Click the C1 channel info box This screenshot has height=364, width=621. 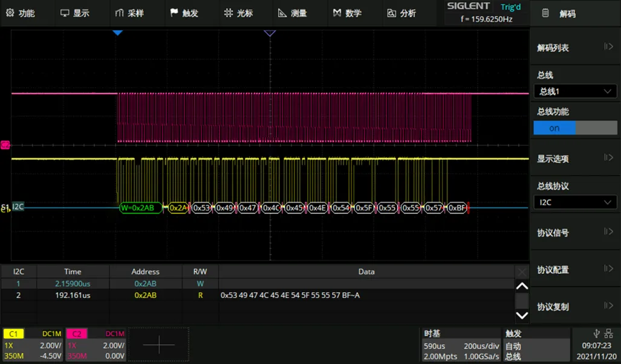click(x=33, y=345)
